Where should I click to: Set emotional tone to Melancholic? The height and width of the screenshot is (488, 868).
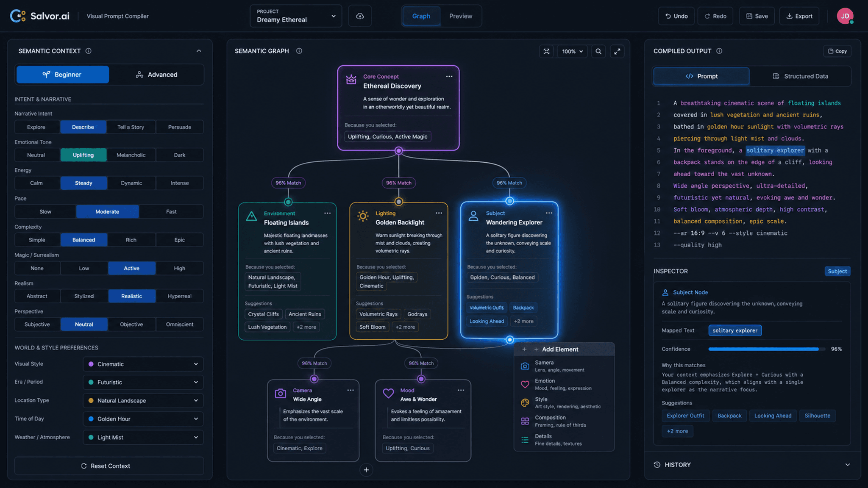point(131,155)
